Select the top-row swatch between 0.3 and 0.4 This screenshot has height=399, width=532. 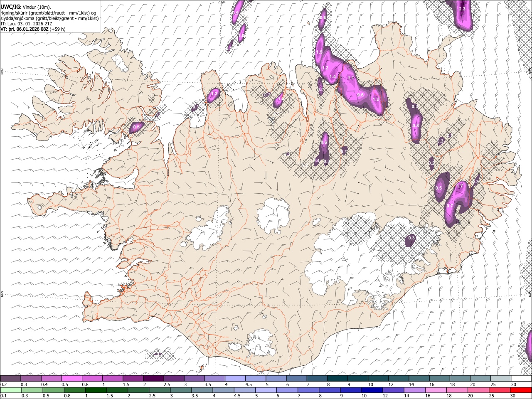coord(31,379)
